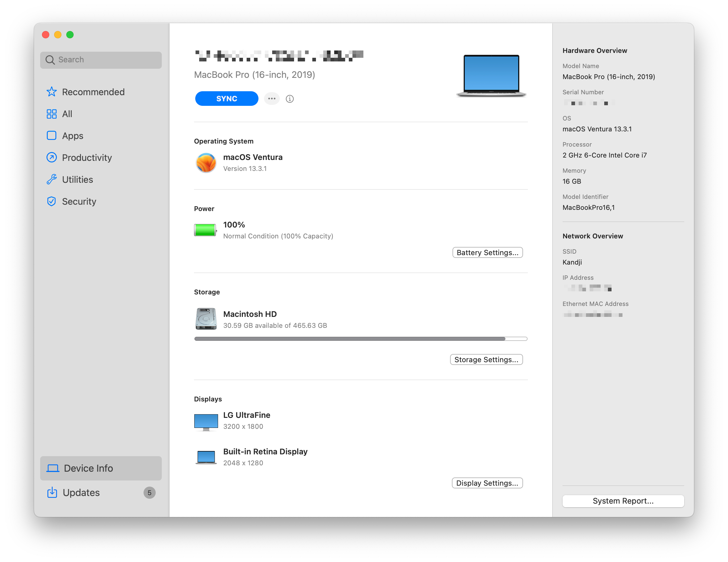Click the Recommended star icon
Image resolution: width=728 pixels, height=562 pixels.
pos(51,92)
